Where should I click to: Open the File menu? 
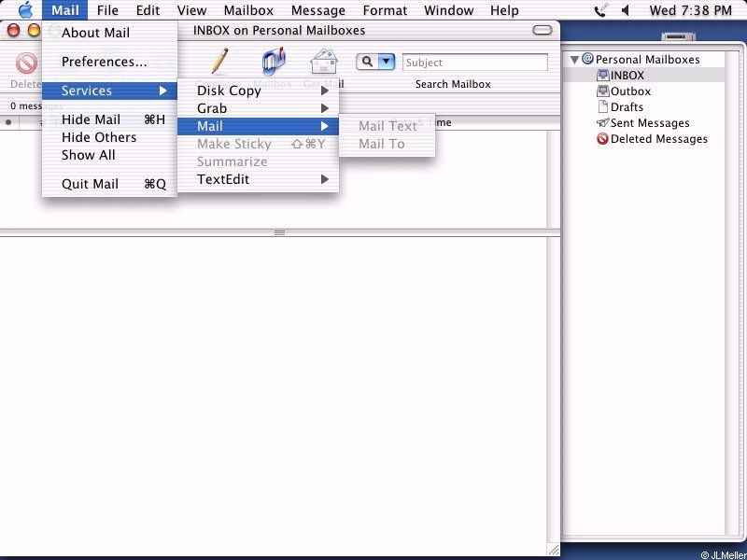pos(107,10)
